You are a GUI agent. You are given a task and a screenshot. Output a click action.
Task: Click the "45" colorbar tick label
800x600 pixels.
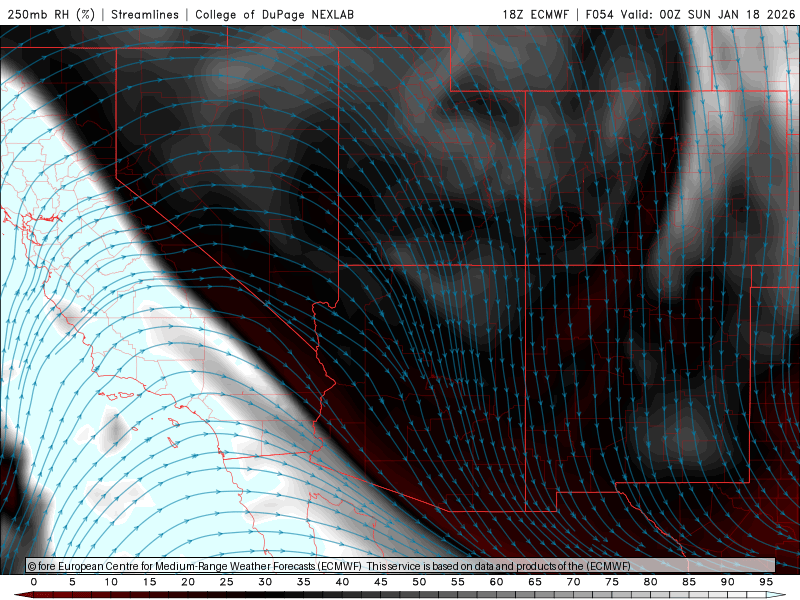381,582
